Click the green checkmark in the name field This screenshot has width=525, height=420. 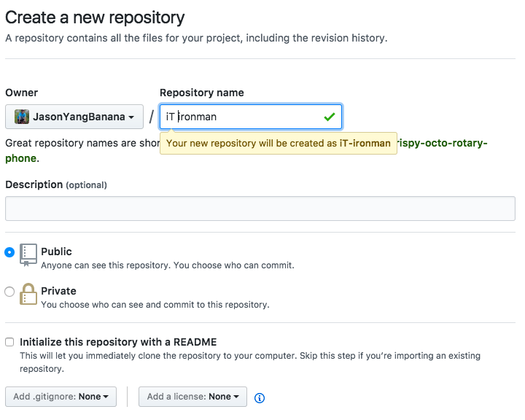[329, 117]
